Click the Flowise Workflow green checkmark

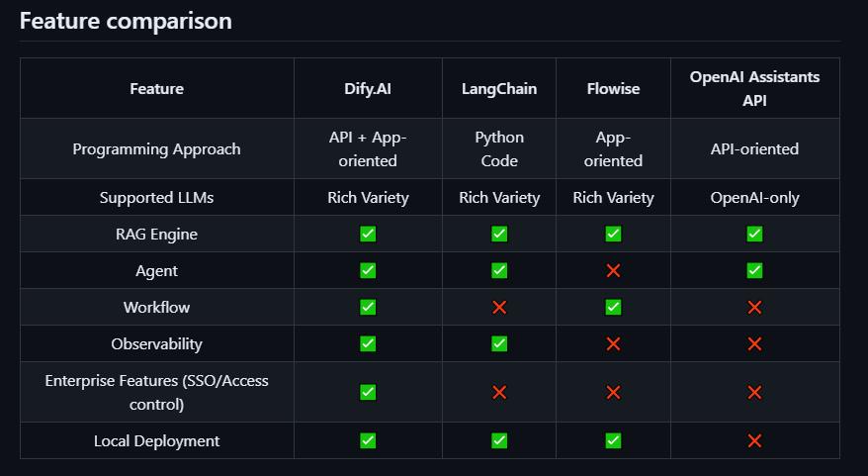tap(613, 308)
